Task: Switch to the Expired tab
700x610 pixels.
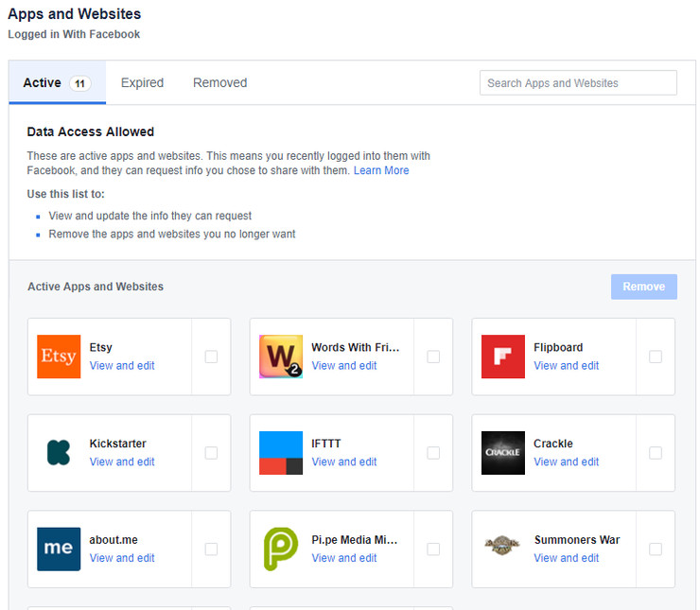Action: (x=142, y=83)
